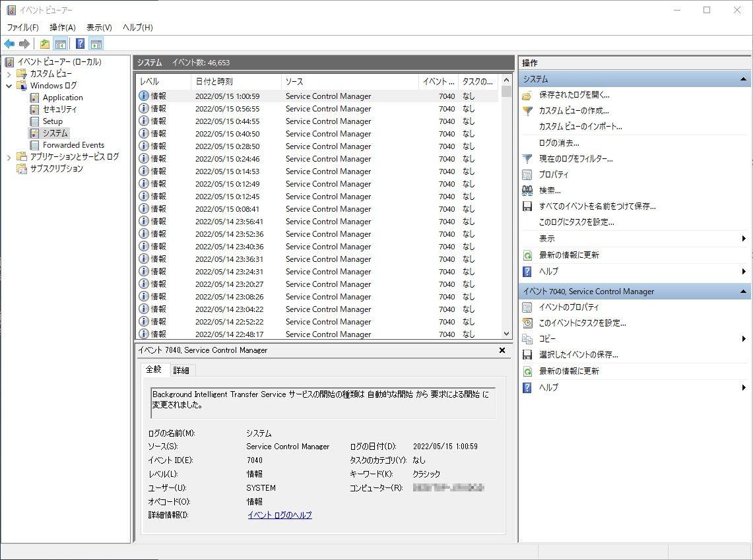The image size is (753, 560).
Task: Open a saved log via the toolbar folder icon
Action: coord(44,44)
